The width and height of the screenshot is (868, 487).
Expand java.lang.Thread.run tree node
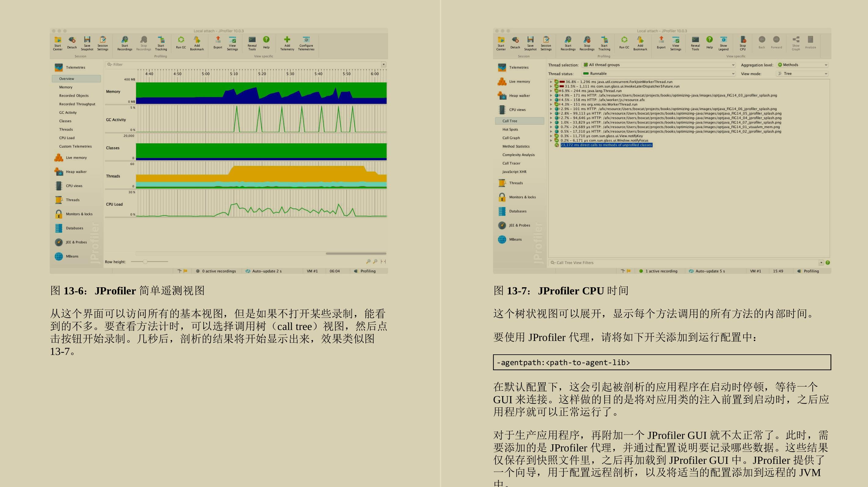click(551, 91)
